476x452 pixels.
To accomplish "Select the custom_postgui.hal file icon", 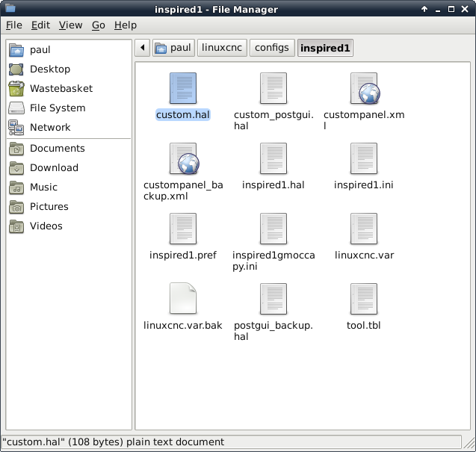I will pyautogui.click(x=273, y=88).
